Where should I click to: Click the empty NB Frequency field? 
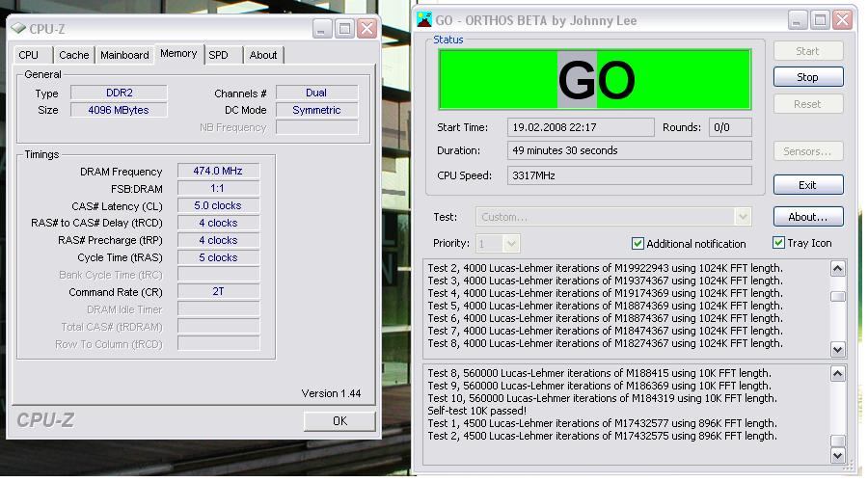(316, 127)
